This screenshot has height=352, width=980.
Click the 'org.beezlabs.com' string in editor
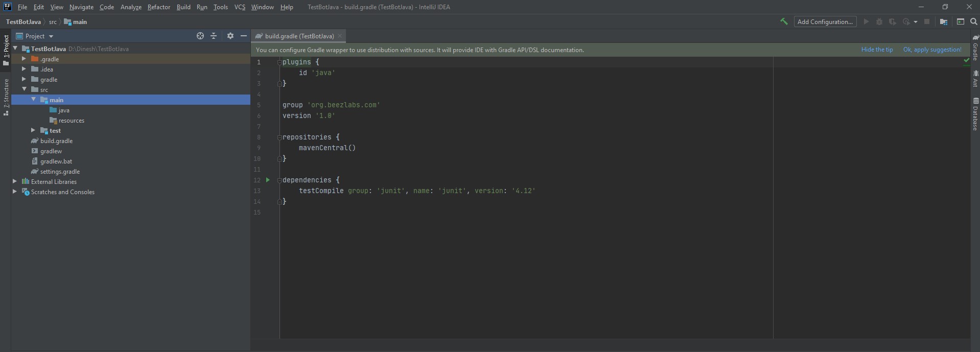tap(343, 105)
